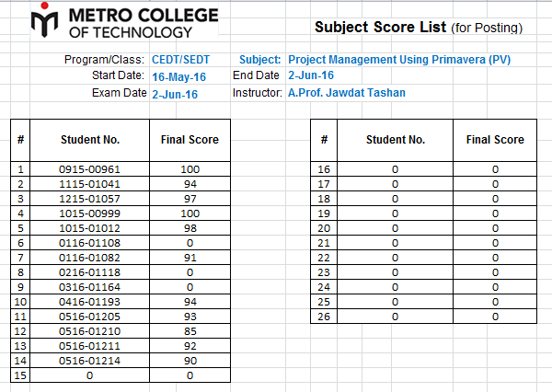The height and width of the screenshot is (392, 552).
Task: Select final score 98 in row 5
Action: [190, 228]
